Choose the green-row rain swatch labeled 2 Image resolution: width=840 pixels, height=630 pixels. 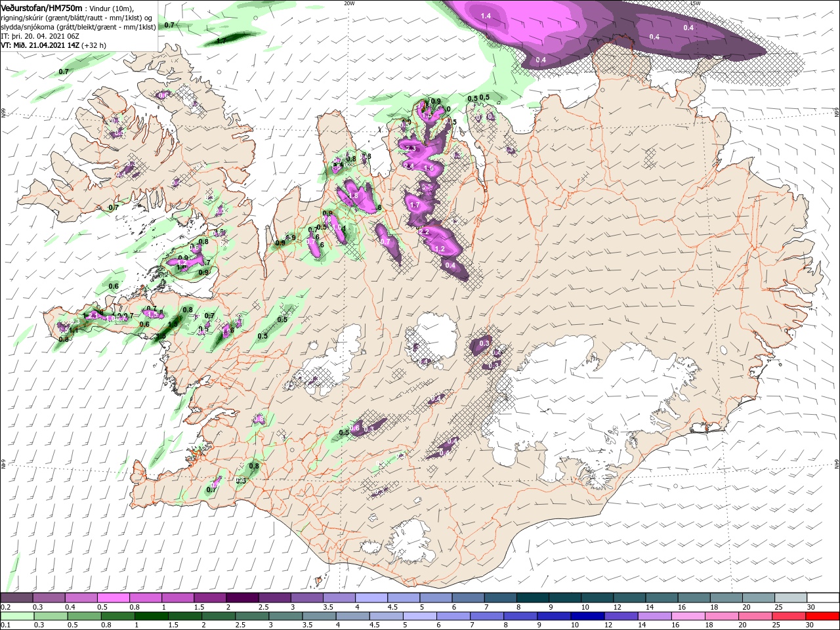tap(219, 616)
